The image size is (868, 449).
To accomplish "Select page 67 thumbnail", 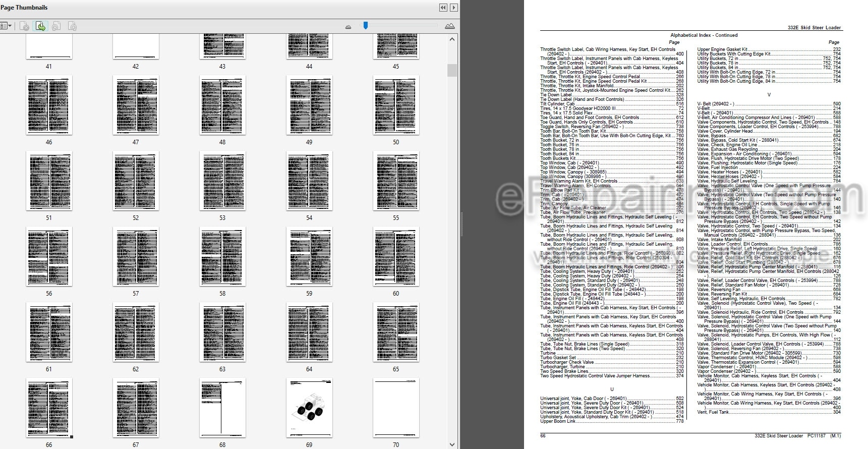I will (136, 408).
